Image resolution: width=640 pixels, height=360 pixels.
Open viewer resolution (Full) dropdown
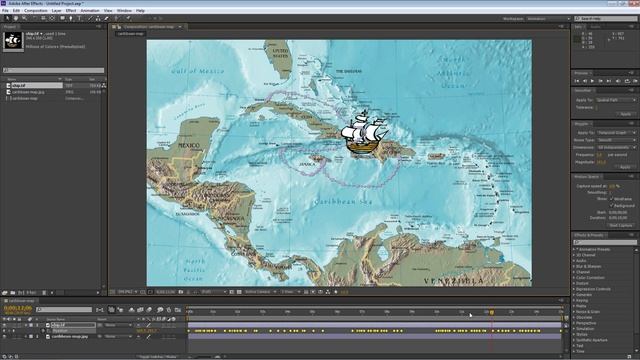pos(213,292)
